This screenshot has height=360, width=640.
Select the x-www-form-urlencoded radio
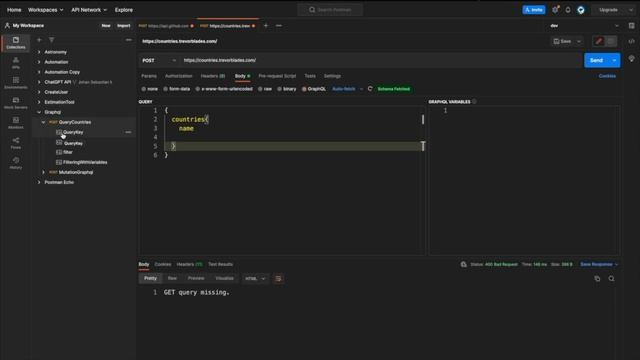pos(198,89)
